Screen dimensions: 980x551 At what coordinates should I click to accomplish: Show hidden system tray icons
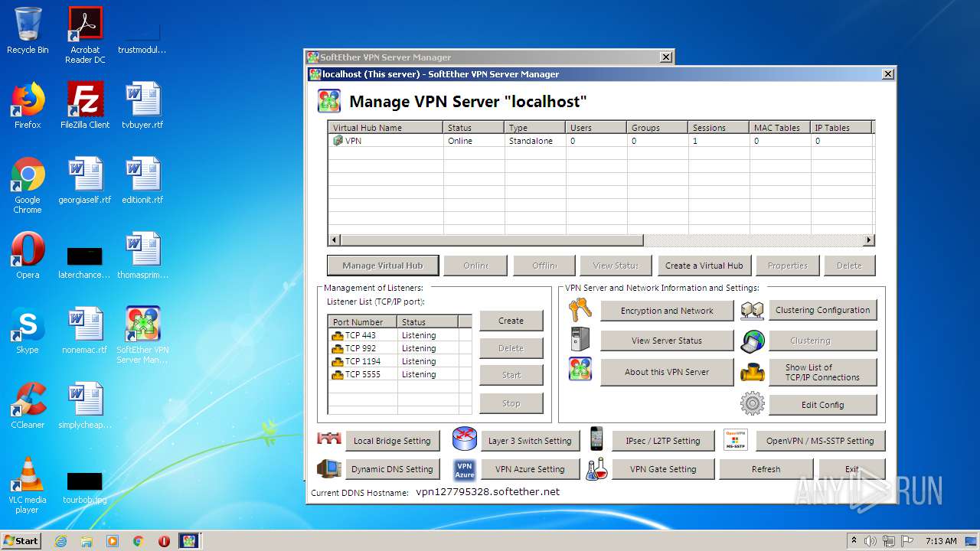tap(854, 541)
